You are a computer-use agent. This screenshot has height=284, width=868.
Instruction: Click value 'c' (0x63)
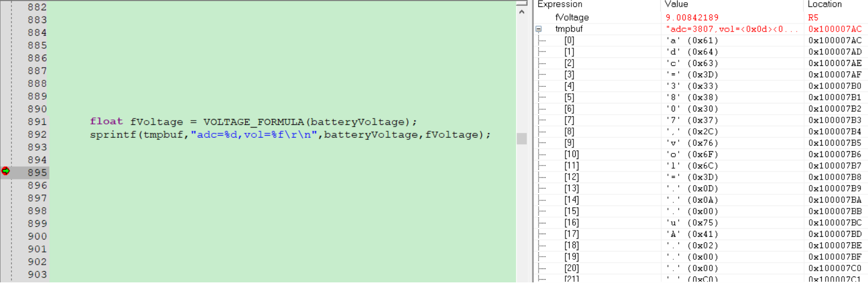[x=692, y=63]
